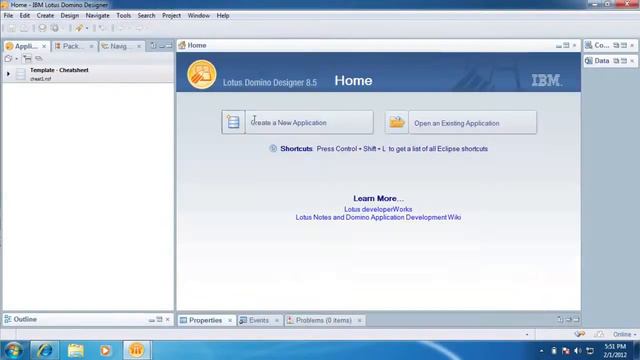This screenshot has height=360, width=640.
Task: Open the Domino Application Development Wiki link
Action: (x=378, y=218)
